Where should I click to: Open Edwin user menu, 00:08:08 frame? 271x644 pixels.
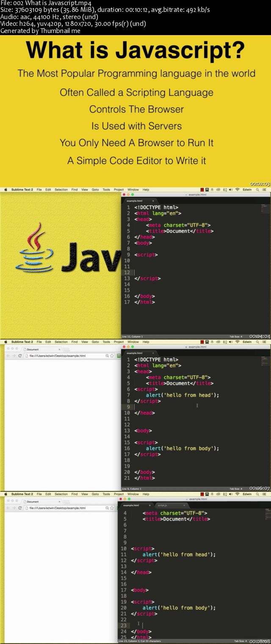[x=247, y=494]
